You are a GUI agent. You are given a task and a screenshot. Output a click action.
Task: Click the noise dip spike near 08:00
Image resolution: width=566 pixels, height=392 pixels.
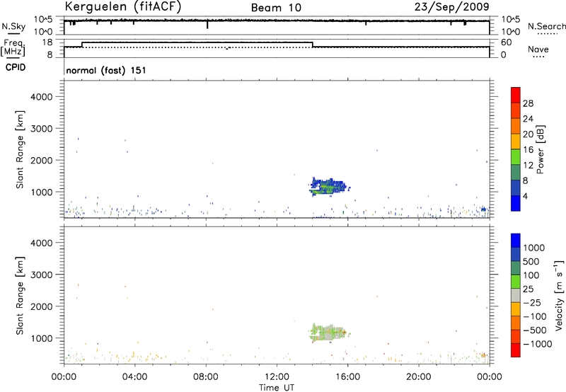tap(207, 25)
